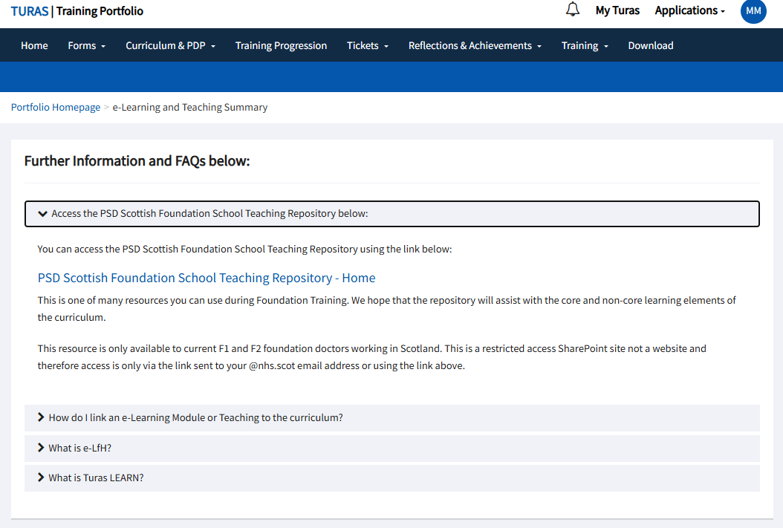This screenshot has height=528, width=783.
Task: Go back to Portfolio Homepage breadcrumb
Action: (55, 107)
